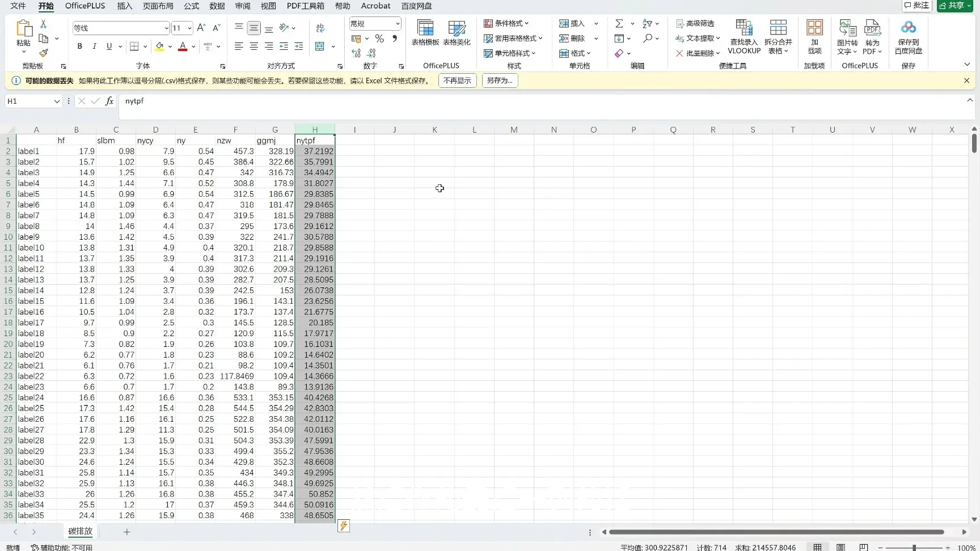The height and width of the screenshot is (551, 980).
Task: Click the 另存为... Save As button
Action: [x=500, y=80]
